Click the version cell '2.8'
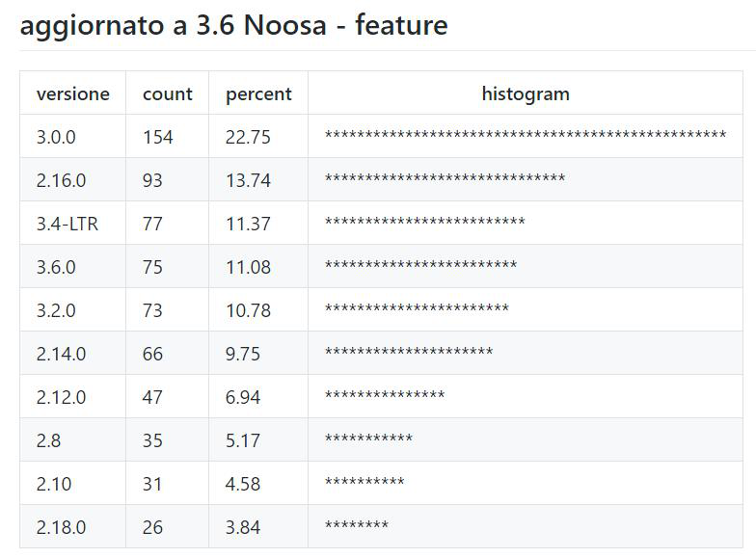 (48, 440)
